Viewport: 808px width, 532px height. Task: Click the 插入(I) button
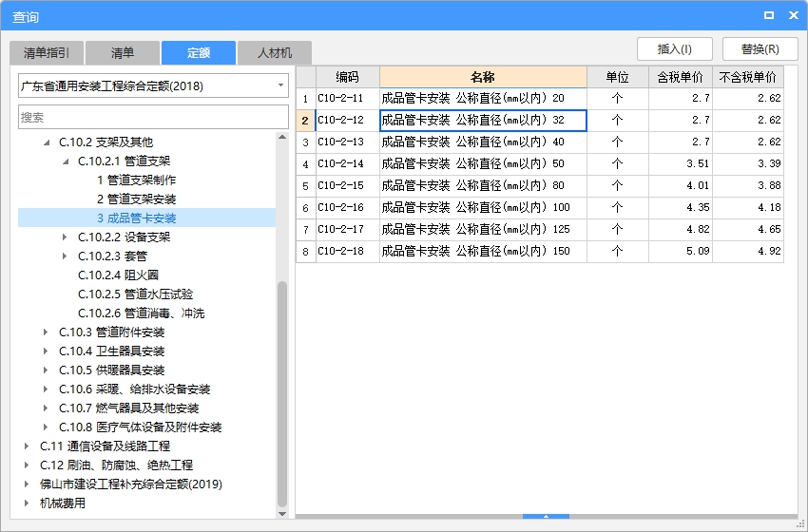coord(675,49)
